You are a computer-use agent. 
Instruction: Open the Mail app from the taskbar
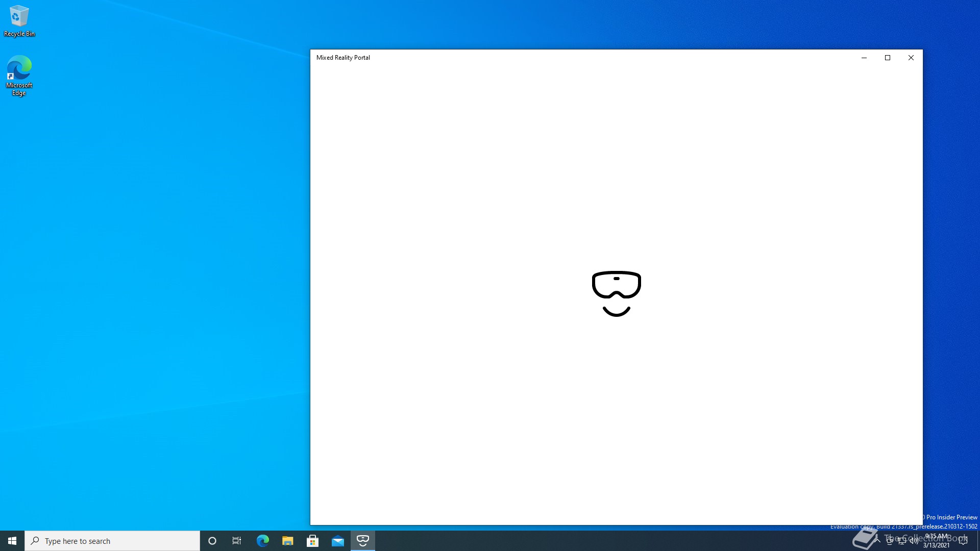pos(338,541)
